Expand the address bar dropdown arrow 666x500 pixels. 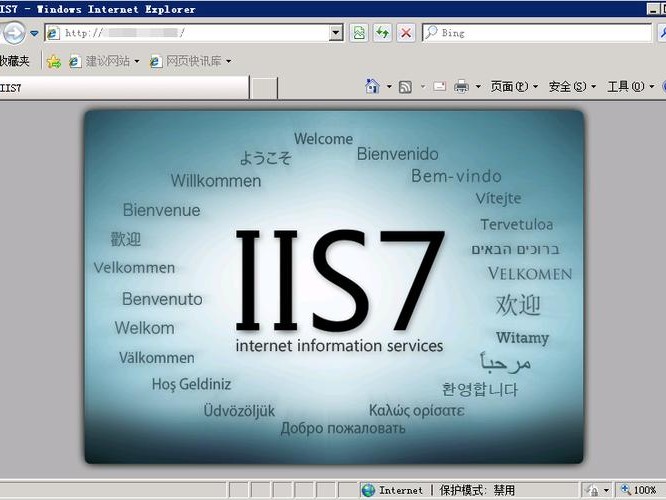336,33
